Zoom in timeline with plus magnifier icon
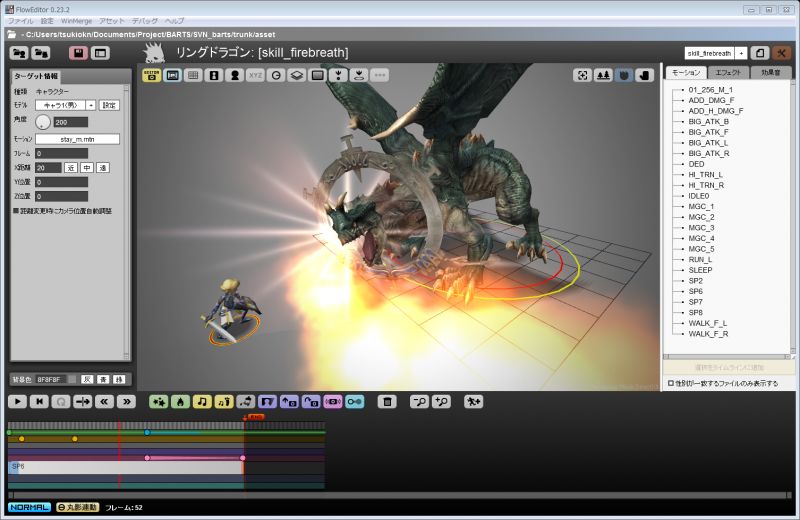The image size is (800, 520). 441,402
